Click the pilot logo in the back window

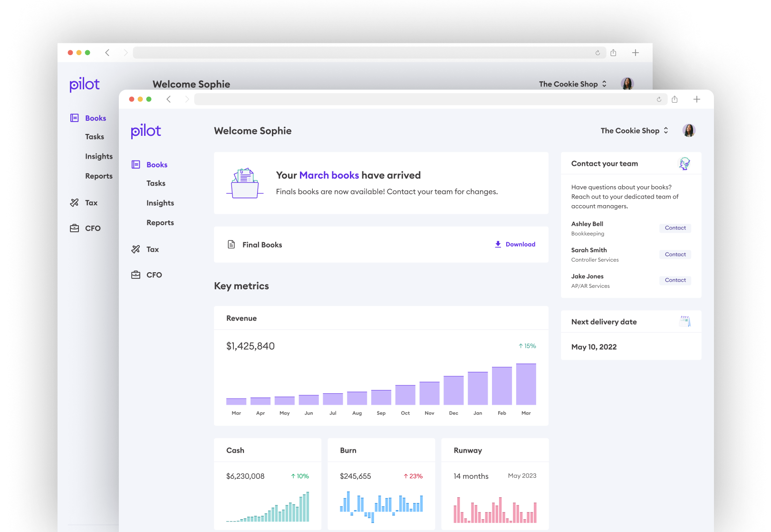[x=85, y=85]
